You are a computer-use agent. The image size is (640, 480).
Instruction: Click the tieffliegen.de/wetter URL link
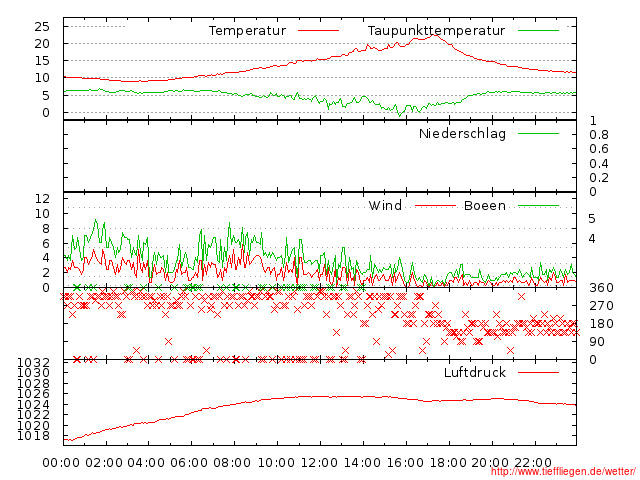pos(563,471)
